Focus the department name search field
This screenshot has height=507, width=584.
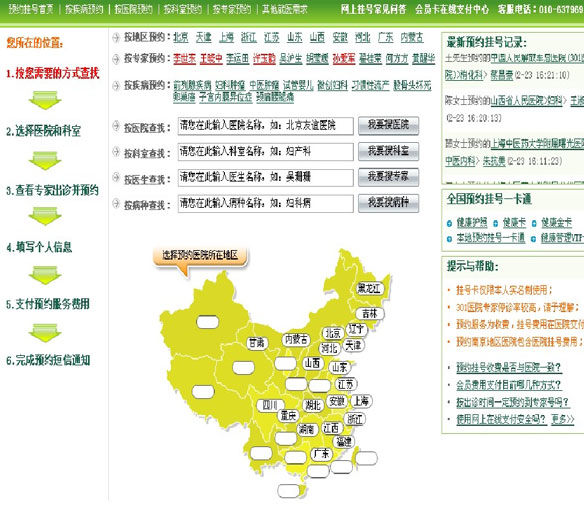coord(266,152)
